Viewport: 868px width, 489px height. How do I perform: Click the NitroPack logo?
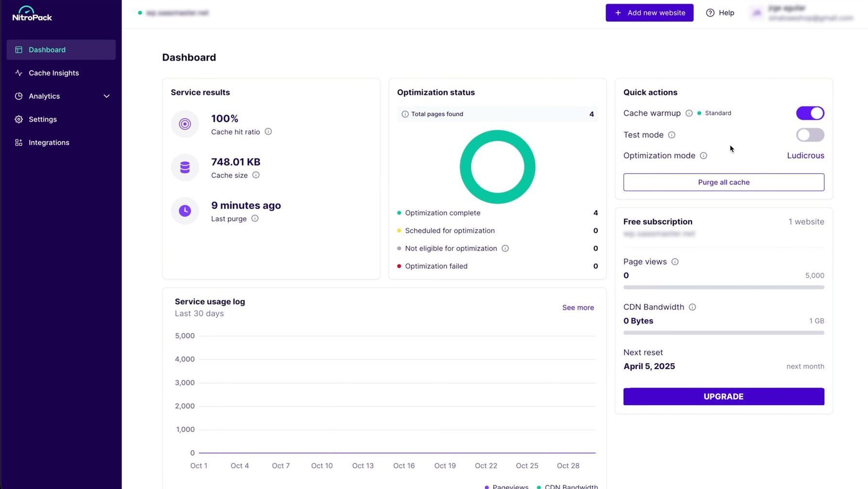pyautogui.click(x=32, y=15)
